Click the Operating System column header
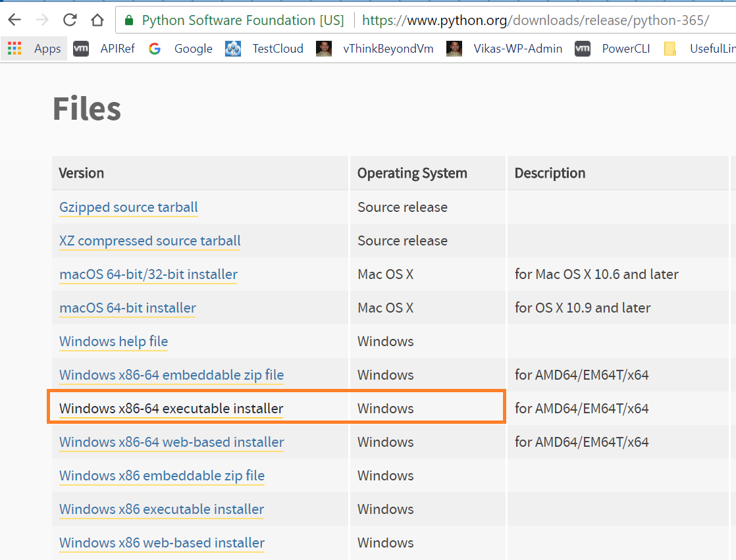736x560 pixels. (412, 174)
